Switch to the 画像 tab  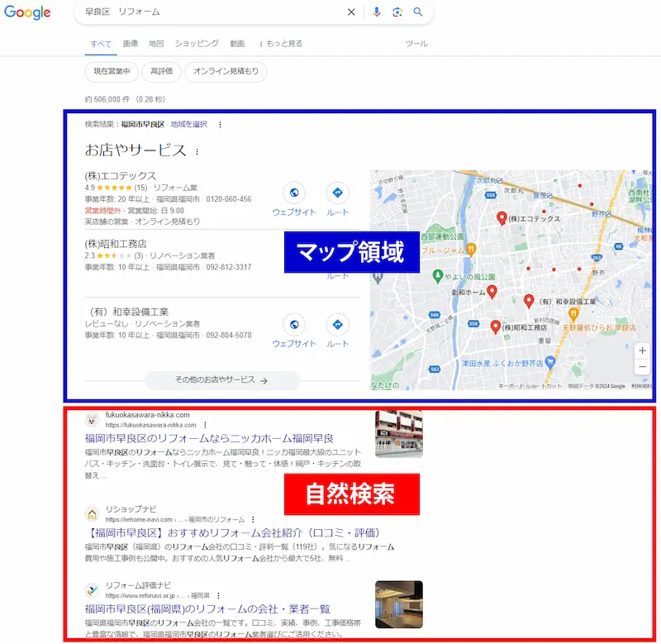[x=131, y=44]
